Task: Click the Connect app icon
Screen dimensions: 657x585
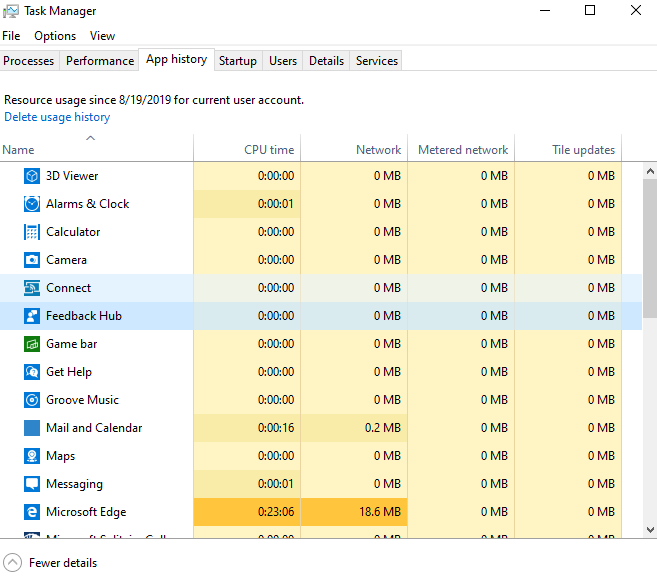Action: [x=32, y=288]
